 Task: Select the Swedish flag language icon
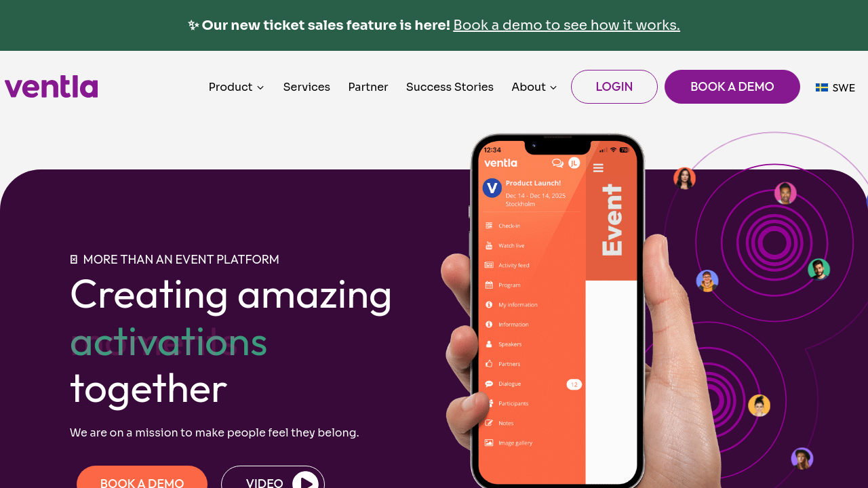pos(822,87)
